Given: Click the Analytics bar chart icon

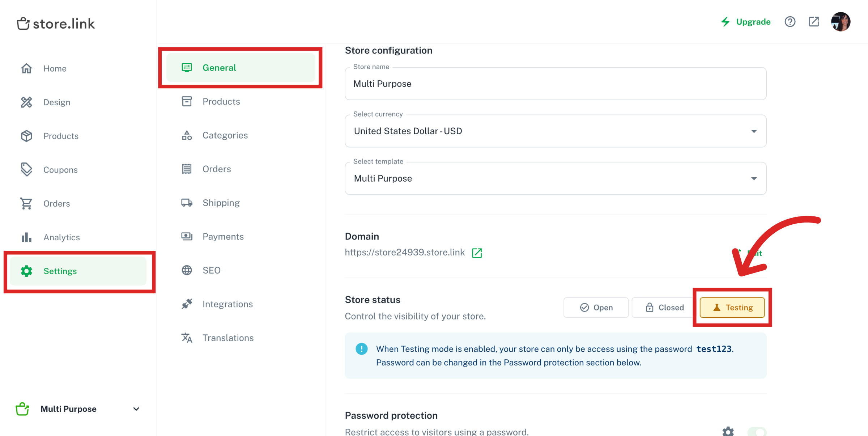Looking at the screenshot, I should click(27, 237).
